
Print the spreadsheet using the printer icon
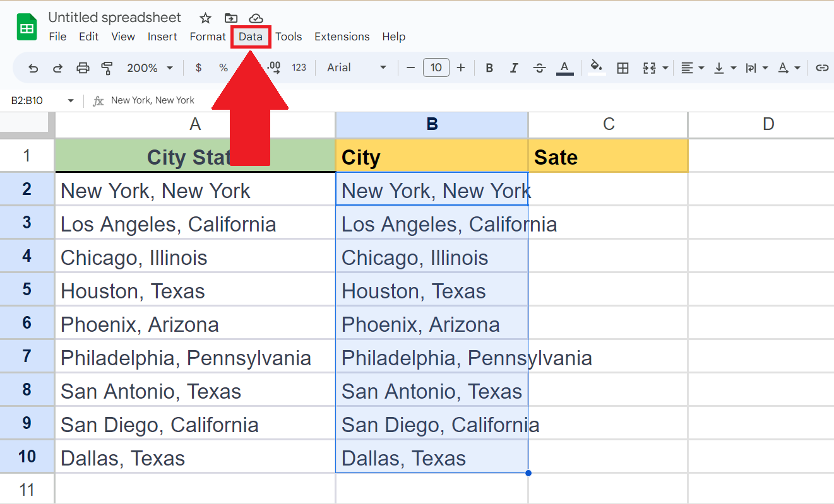pos(83,68)
